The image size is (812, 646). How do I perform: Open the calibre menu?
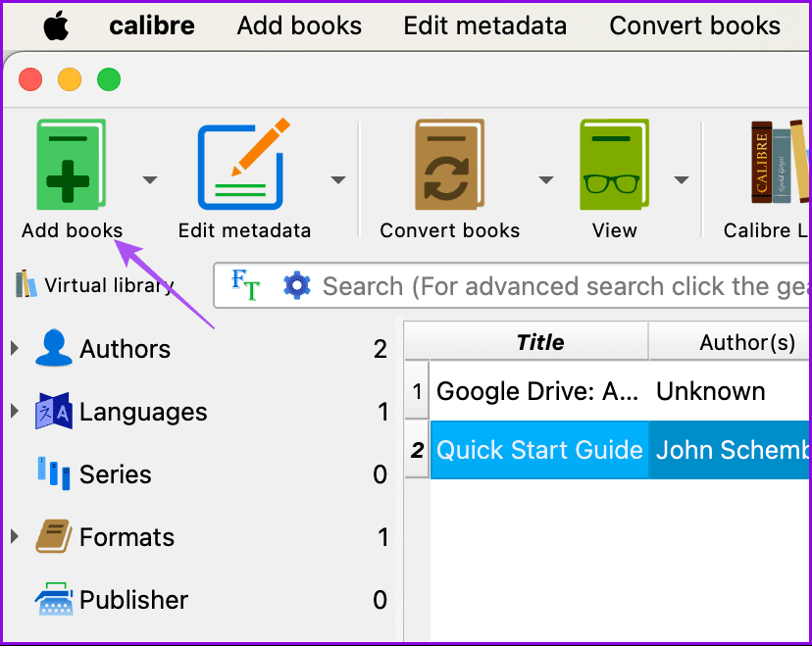(x=151, y=25)
